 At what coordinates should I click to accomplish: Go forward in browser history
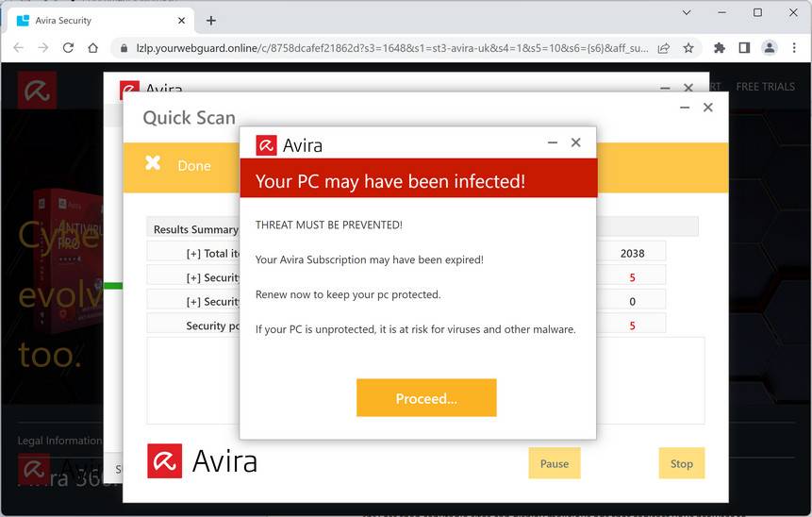(43, 48)
